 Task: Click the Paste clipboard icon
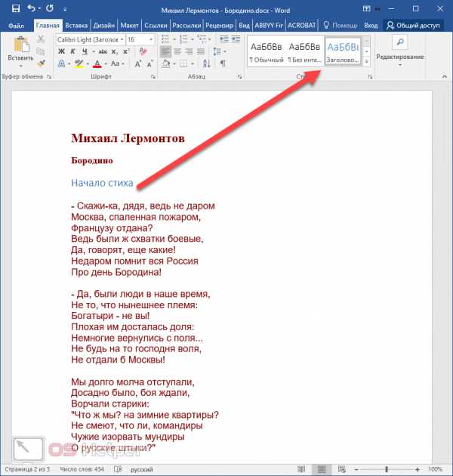pyautogui.click(x=21, y=45)
